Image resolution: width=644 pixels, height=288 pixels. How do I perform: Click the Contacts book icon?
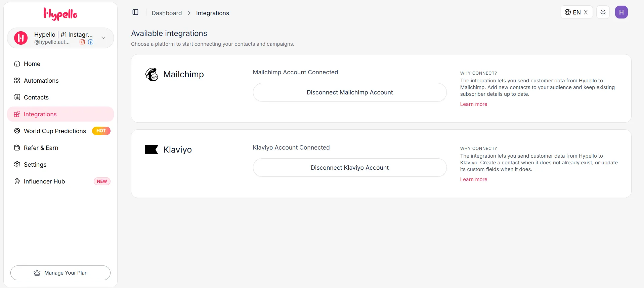pos(17,97)
